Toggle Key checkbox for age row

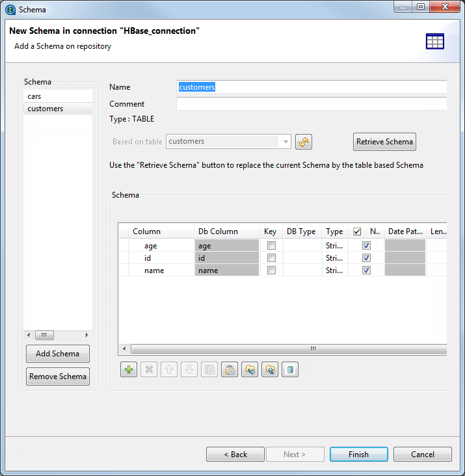click(x=271, y=245)
